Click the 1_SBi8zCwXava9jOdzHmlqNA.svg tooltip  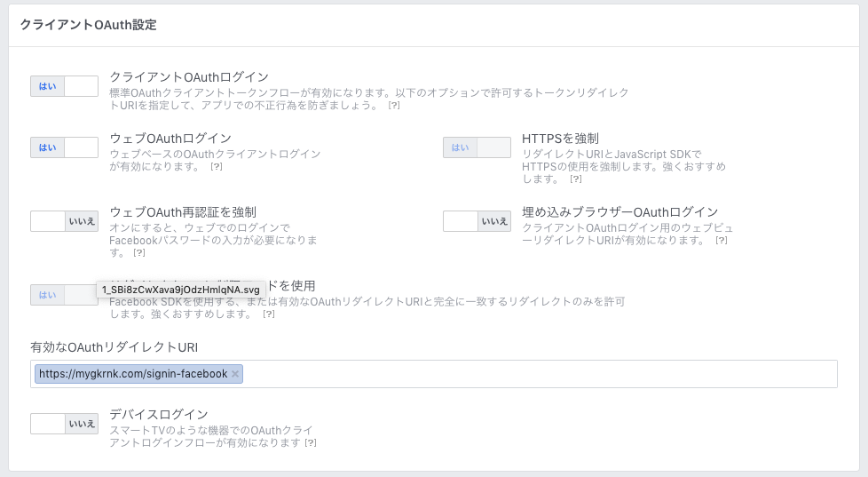[x=180, y=290]
